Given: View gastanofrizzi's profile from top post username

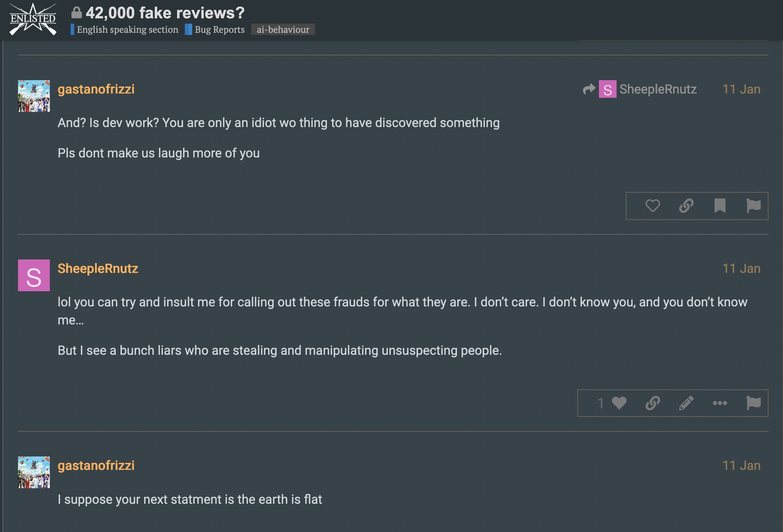Looking at the screenshot, I should coord(96,89).
